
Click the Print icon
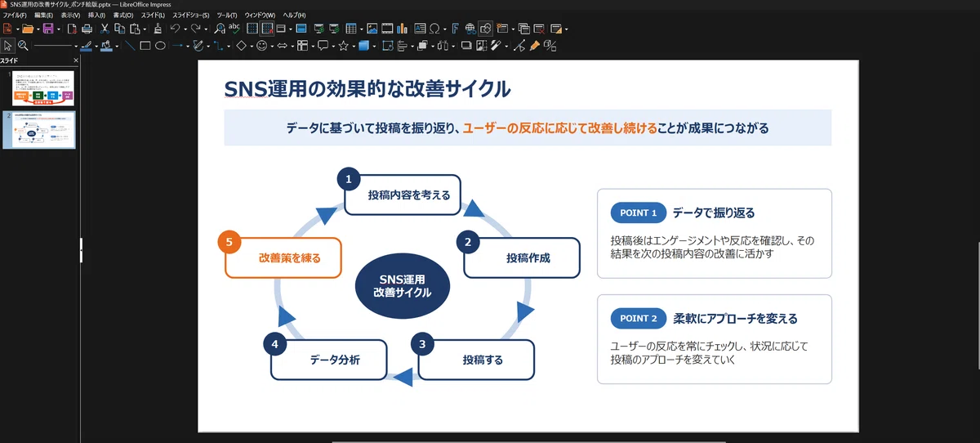point(87,29)
